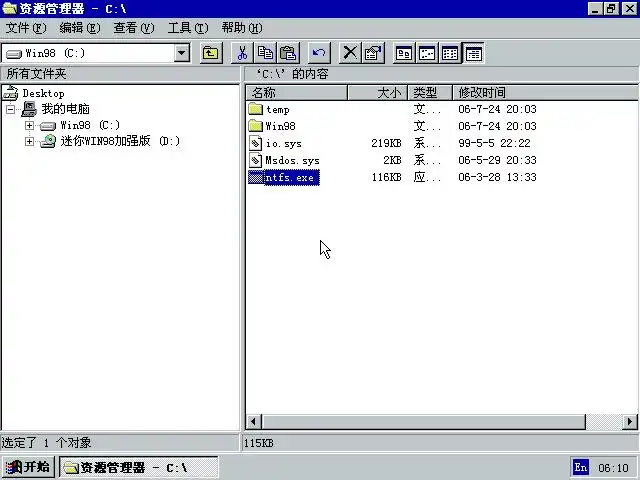
Task: Minimize the Explorer window
Action: (x=596, y=9)
